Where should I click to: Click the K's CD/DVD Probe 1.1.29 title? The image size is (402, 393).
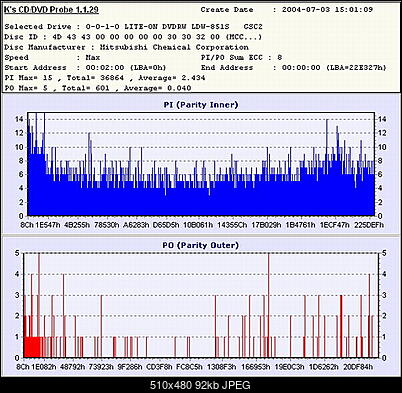tap(51, 10)
